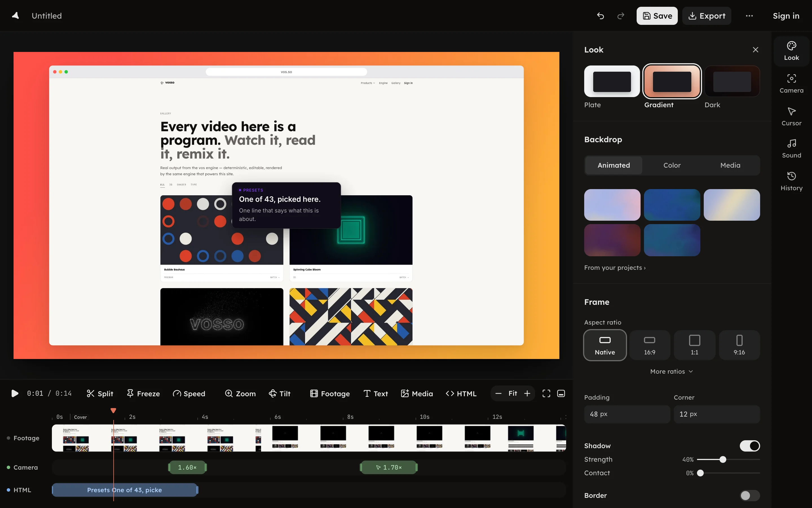Add a Text overlay
812x508 pixels.
pyautogui.click(x=376, y=393)
